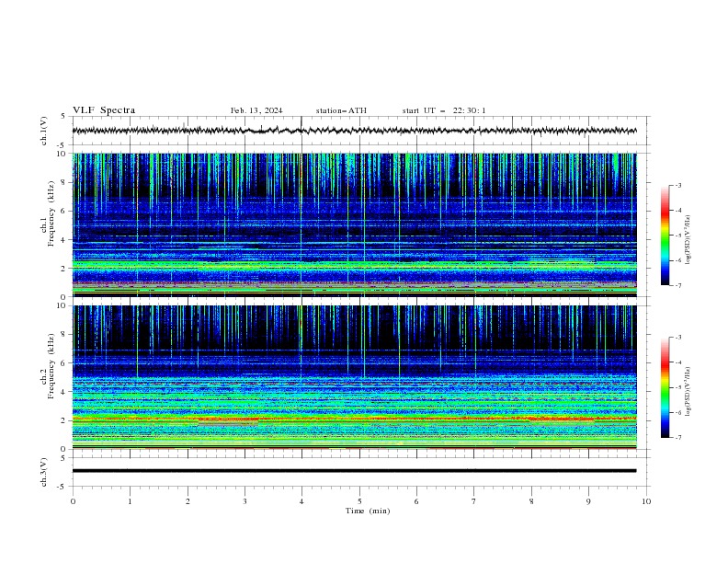
Task: Click the "-3" tick on ch.1 color bar
Action: point(677,185)
